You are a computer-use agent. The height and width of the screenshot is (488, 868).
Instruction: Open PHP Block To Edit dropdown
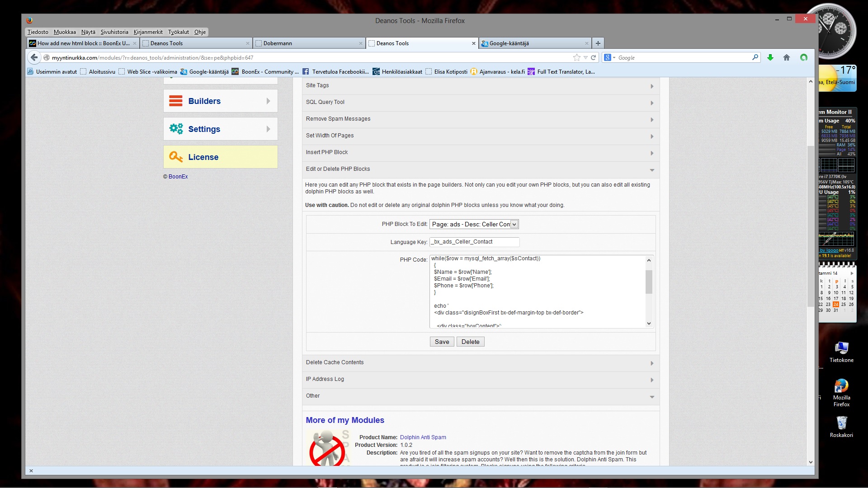(x=474, y=224)
